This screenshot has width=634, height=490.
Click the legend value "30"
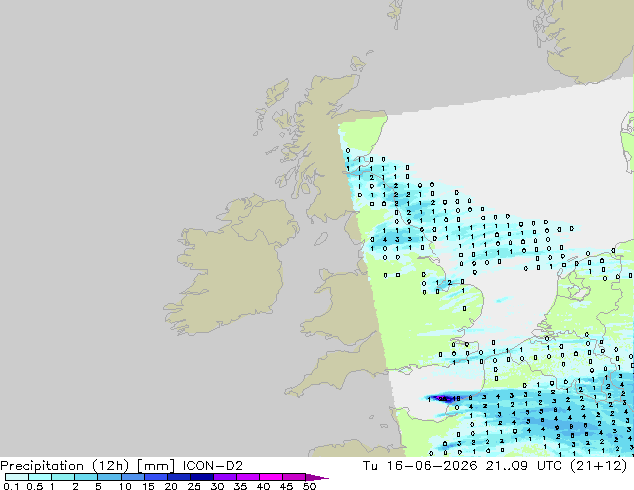[x=217, y=486]
